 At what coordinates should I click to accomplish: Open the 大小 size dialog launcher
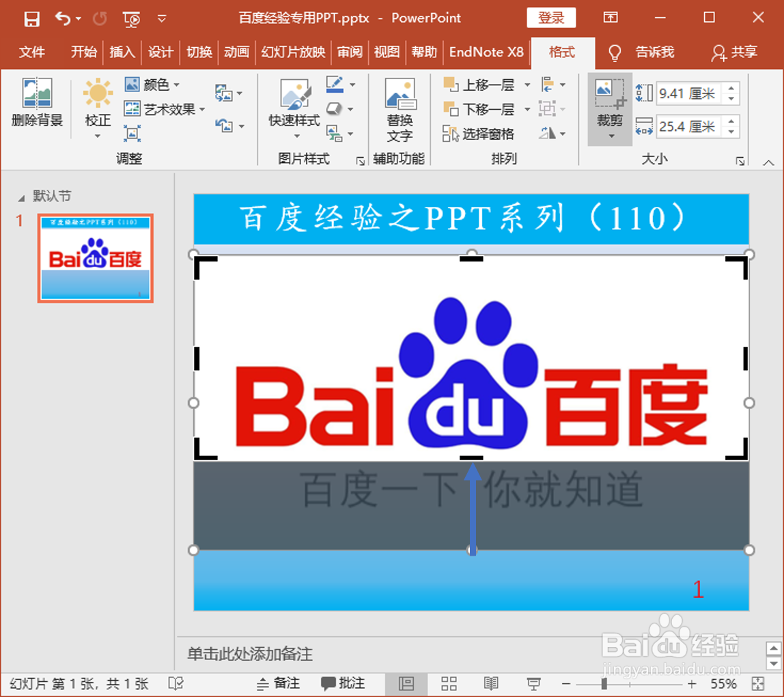point(740,161)
